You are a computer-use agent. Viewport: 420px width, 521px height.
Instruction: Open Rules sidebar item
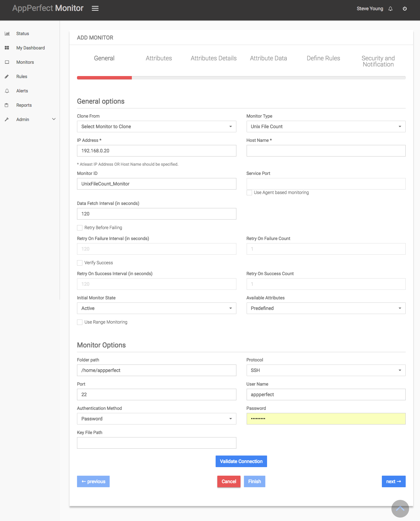pyautogui.click(x=22, y=76)
